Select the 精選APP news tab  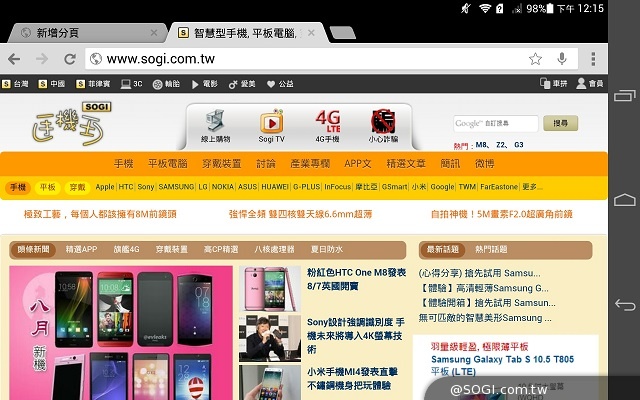pos(82,249)
